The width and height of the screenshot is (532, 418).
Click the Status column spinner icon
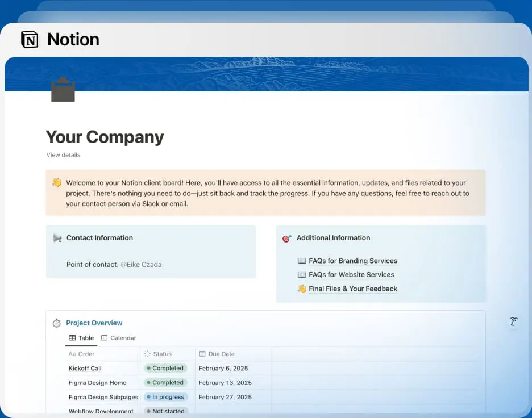(x=147, y=354)
